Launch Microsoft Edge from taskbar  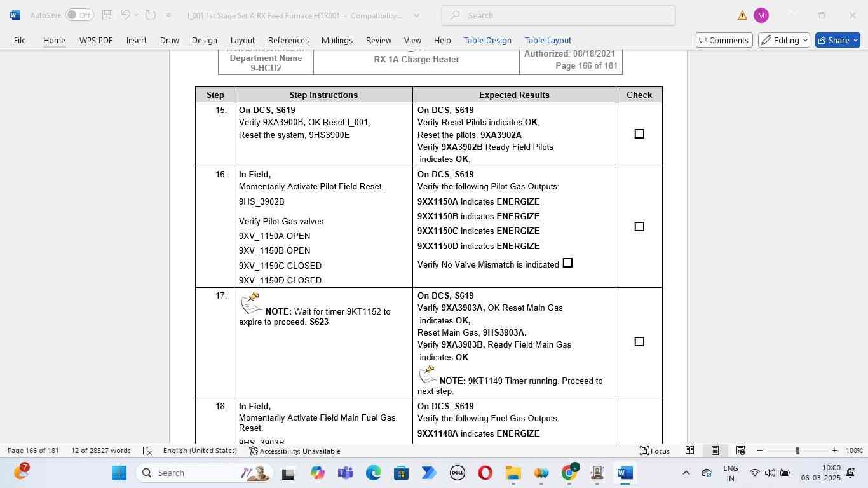373,473
